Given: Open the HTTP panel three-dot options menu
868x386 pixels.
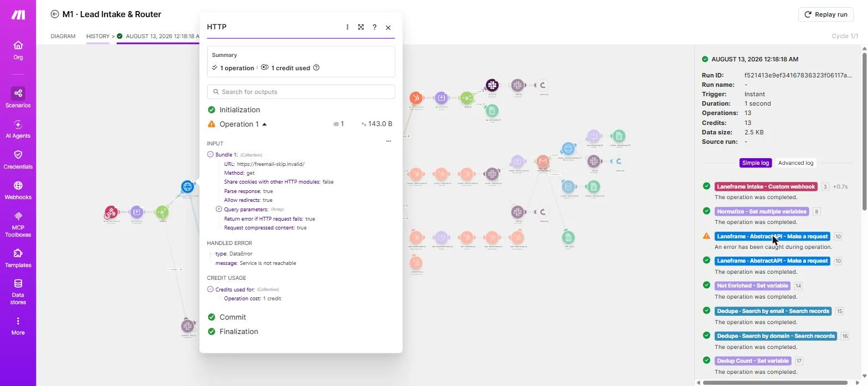Looking at the screenshot, I should tap(347, 27).
